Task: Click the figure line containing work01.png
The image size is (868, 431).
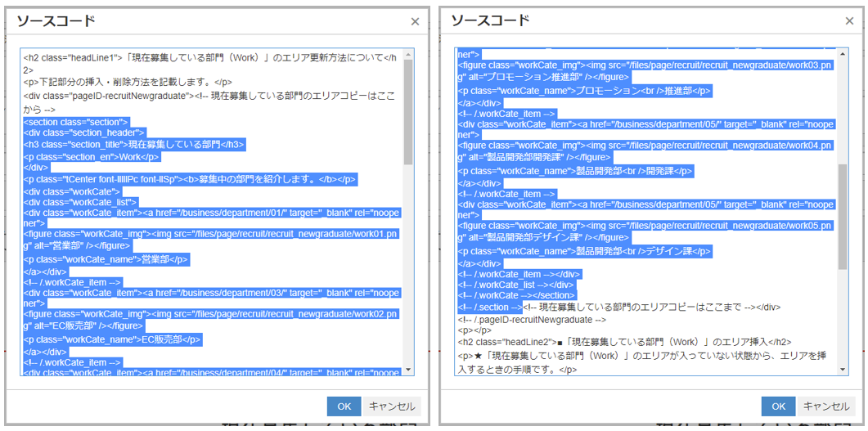Action: tap(212, 240)
